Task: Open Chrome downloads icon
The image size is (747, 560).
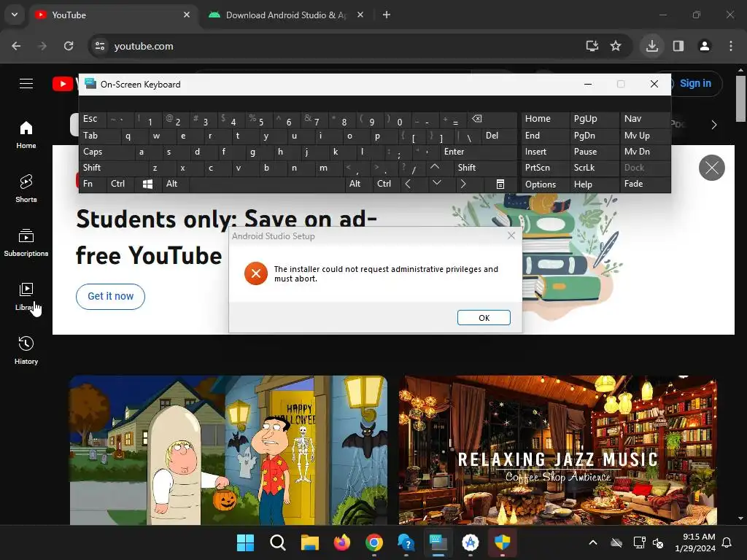Action: 651,46
